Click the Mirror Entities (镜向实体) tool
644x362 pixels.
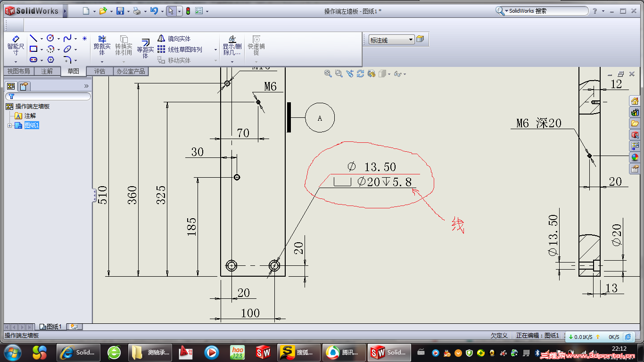pos(174,39)
